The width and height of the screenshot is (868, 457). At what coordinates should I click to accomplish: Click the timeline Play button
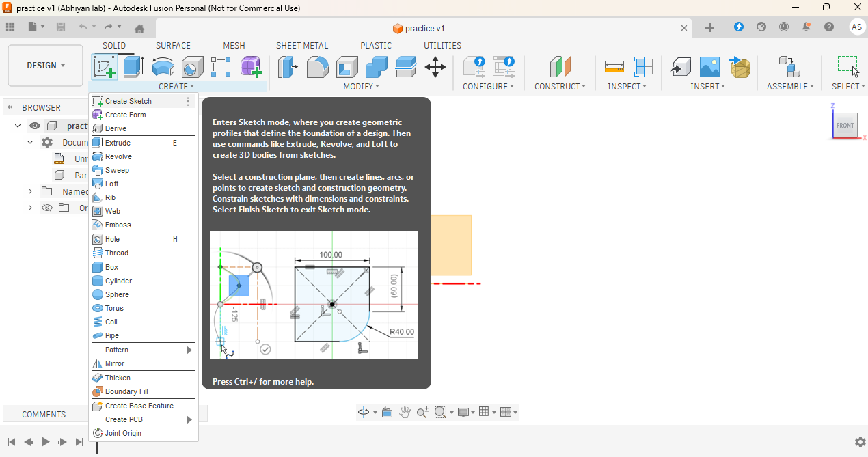[45, 442]
